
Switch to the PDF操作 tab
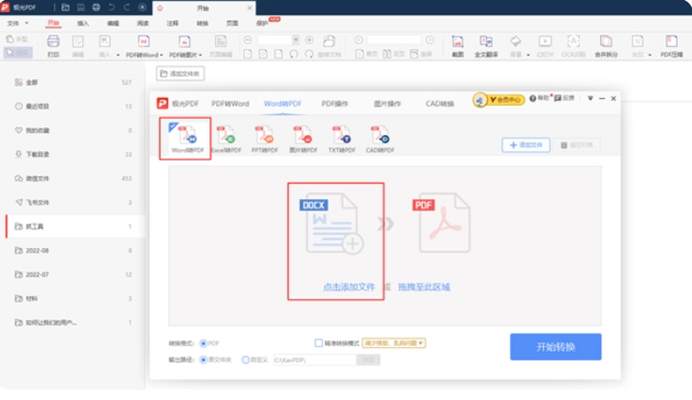click(334, 103)
